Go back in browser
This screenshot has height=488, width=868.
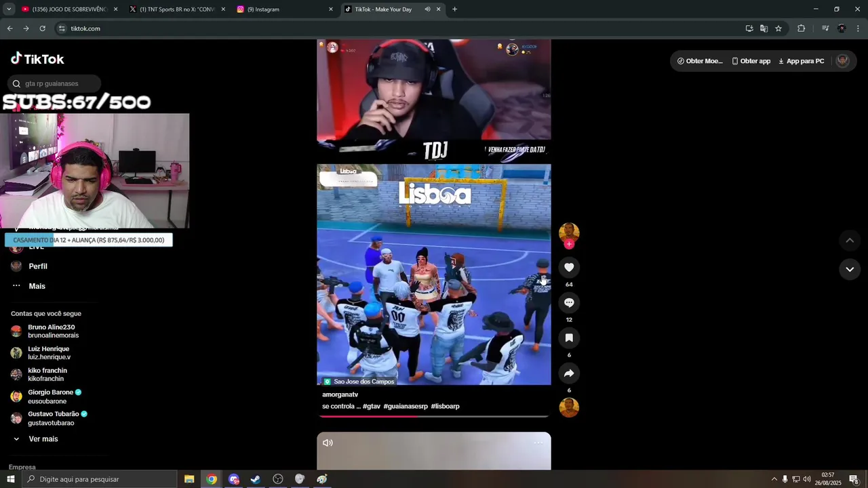[9, 28]
